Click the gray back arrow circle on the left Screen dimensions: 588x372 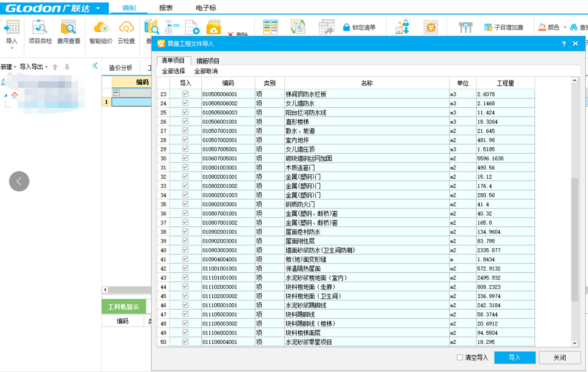click(x=19, y=181)
